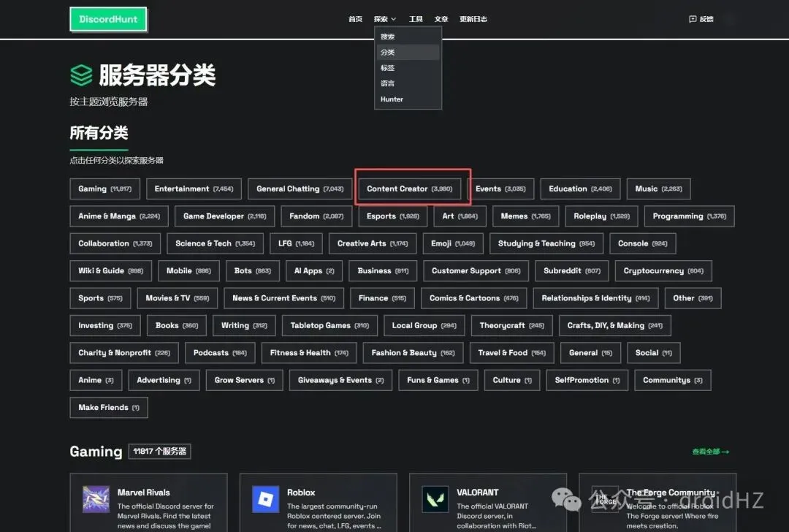Open the Programming category tag
The width and height of the screenshot is (789, 532).
pos(689,216)
